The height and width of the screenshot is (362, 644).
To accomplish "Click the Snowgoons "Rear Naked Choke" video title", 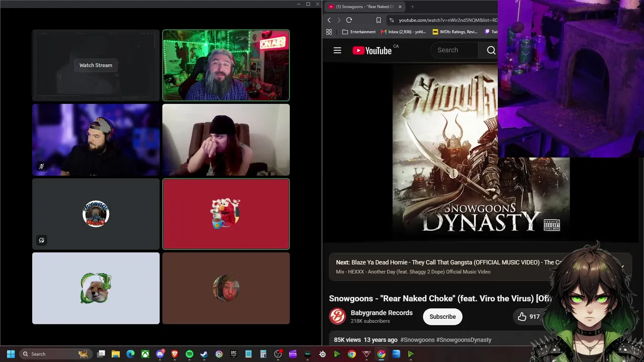I will tap(441, 299).
